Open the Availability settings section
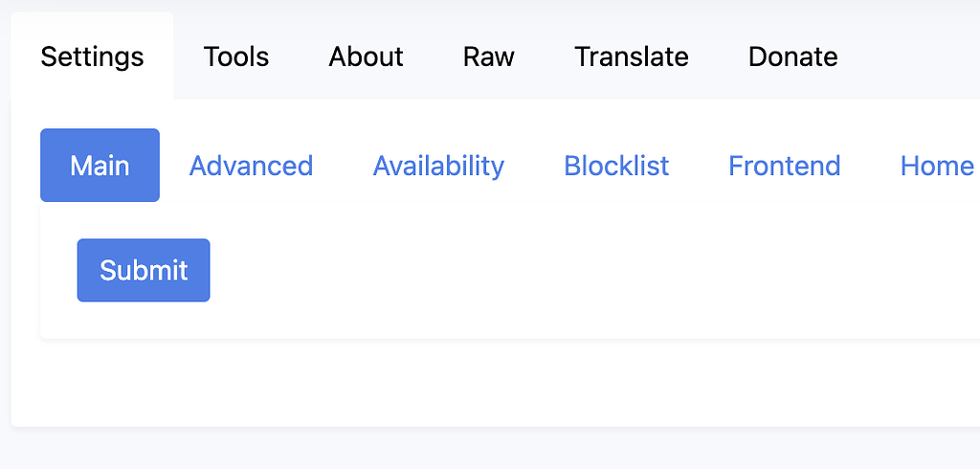980x469 pixels. (438, 166)
